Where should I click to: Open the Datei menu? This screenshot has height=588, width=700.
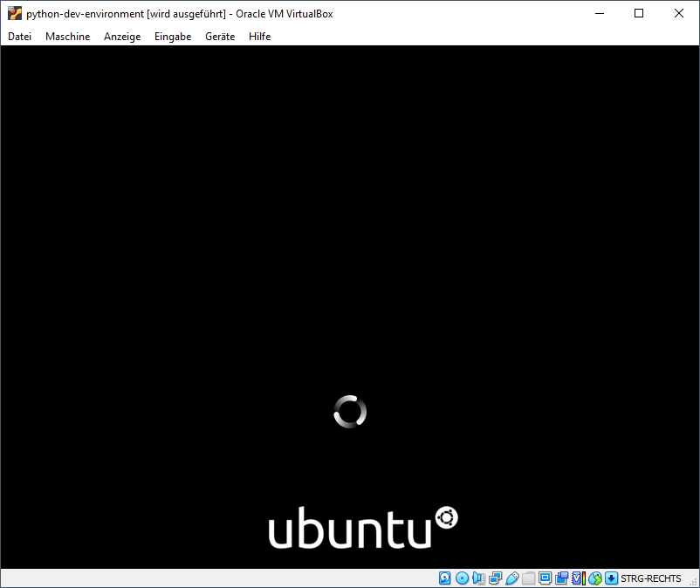pos(19,36)
